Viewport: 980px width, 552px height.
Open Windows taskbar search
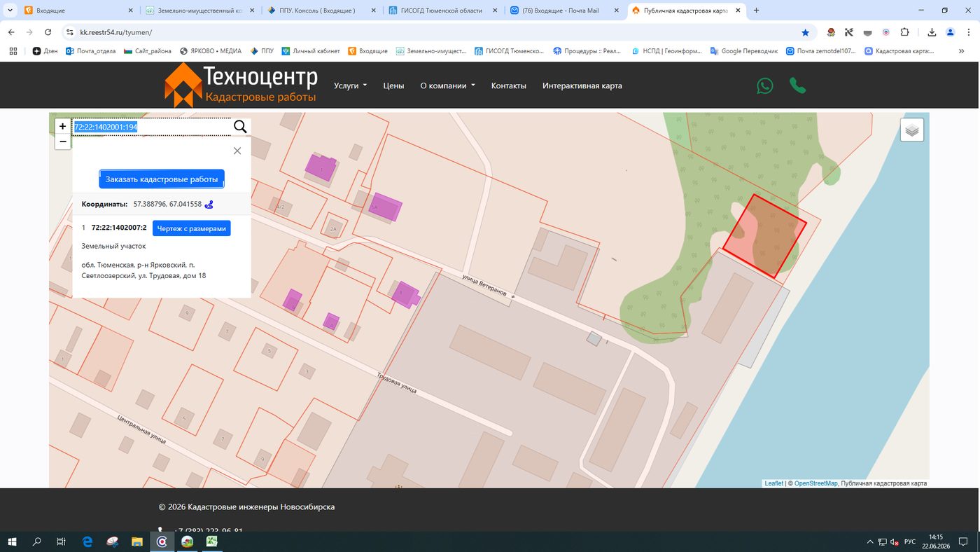point(36,541)
